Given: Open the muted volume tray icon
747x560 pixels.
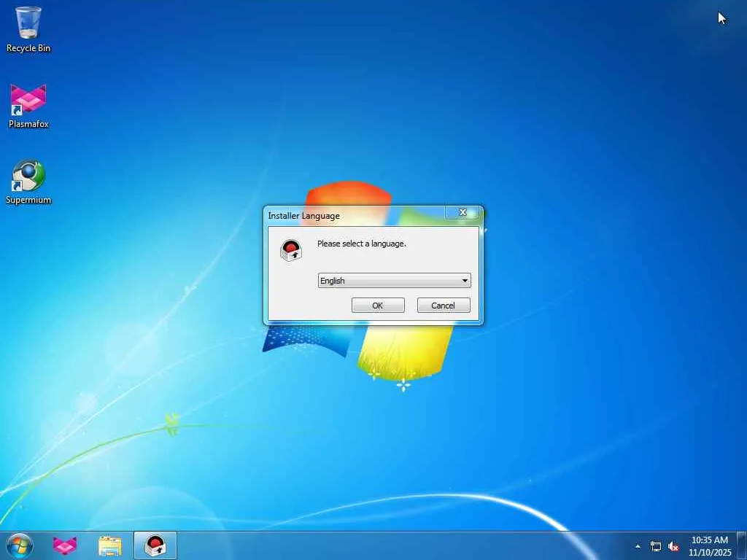Looking at the screenshot, I should pos(673,546).
